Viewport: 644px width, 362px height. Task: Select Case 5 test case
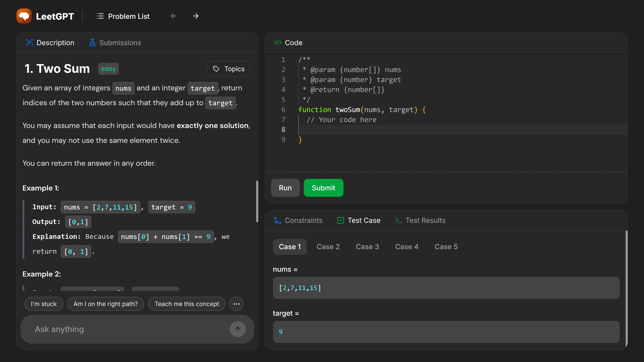coord(446,247)
